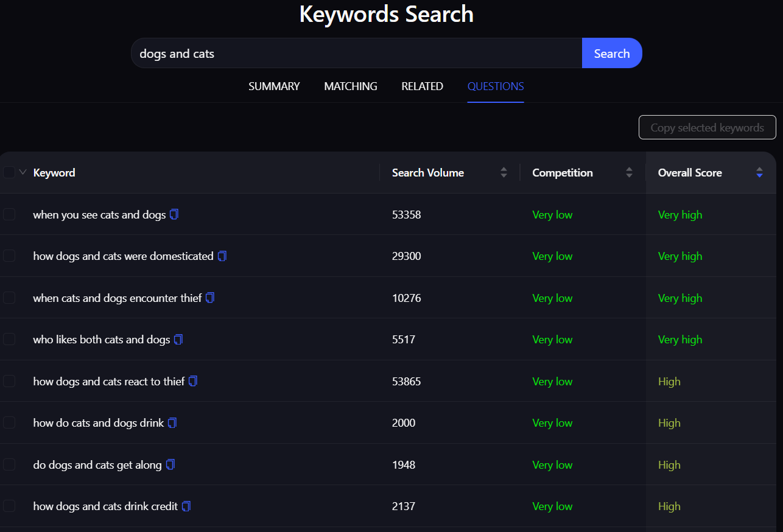Copy keyword 'who likes both cats and dogs'
The width and height of the screenshot is (783, 532).
178,340
